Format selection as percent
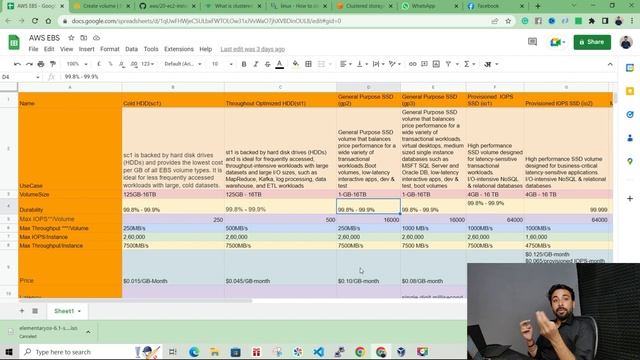 tap(110, 64)
